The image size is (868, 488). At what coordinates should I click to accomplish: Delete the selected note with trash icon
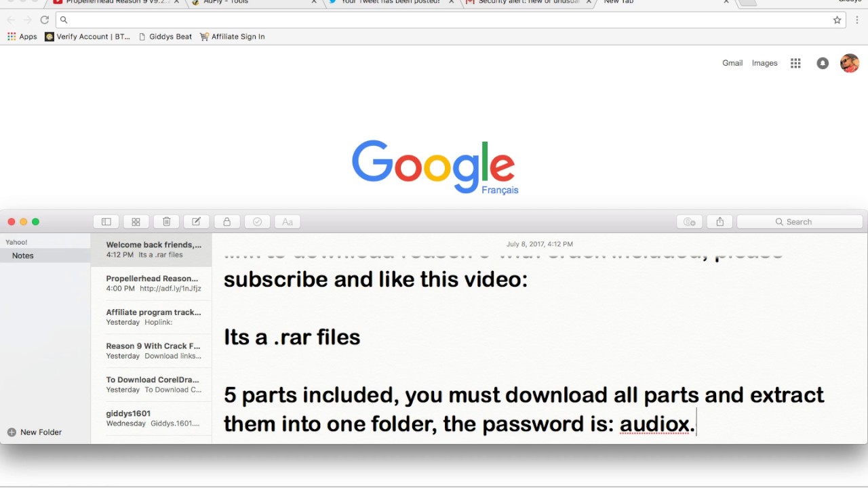point(166,222)
